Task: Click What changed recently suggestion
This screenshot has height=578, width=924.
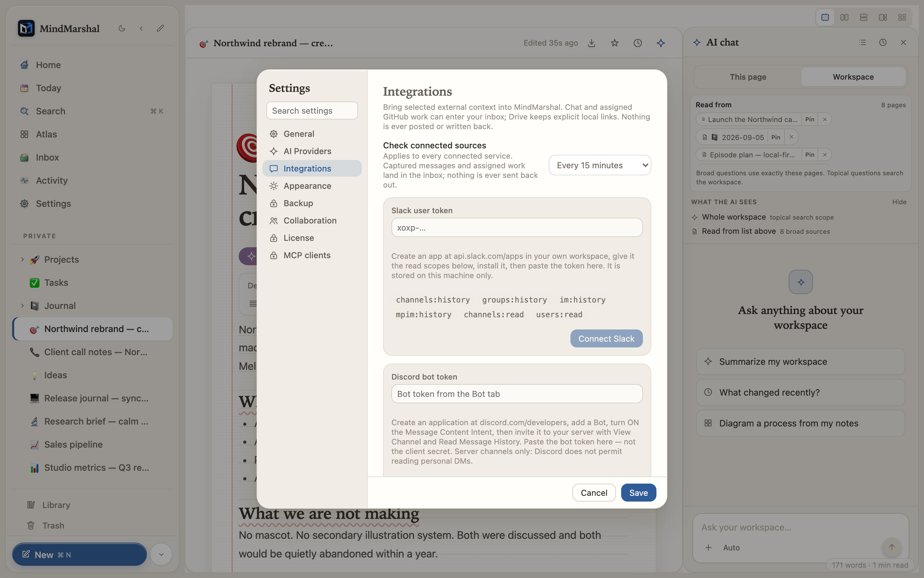Action: click(x=800, y=392)
